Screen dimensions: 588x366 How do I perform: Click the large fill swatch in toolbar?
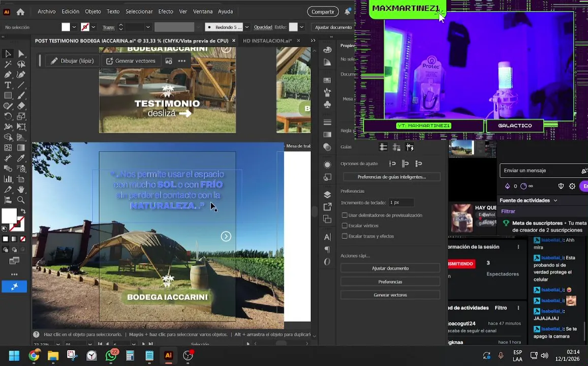(x=9, y=216)
